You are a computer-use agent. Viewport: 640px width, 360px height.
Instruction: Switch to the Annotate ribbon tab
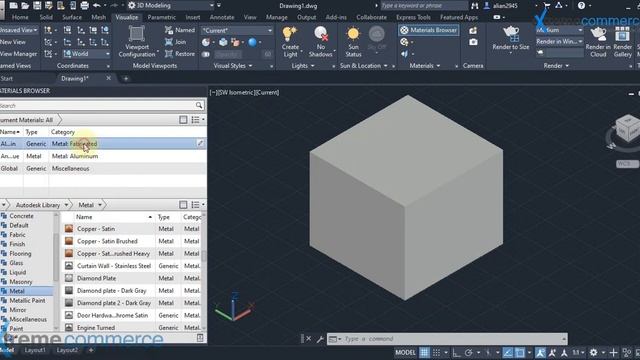point(222,17)
